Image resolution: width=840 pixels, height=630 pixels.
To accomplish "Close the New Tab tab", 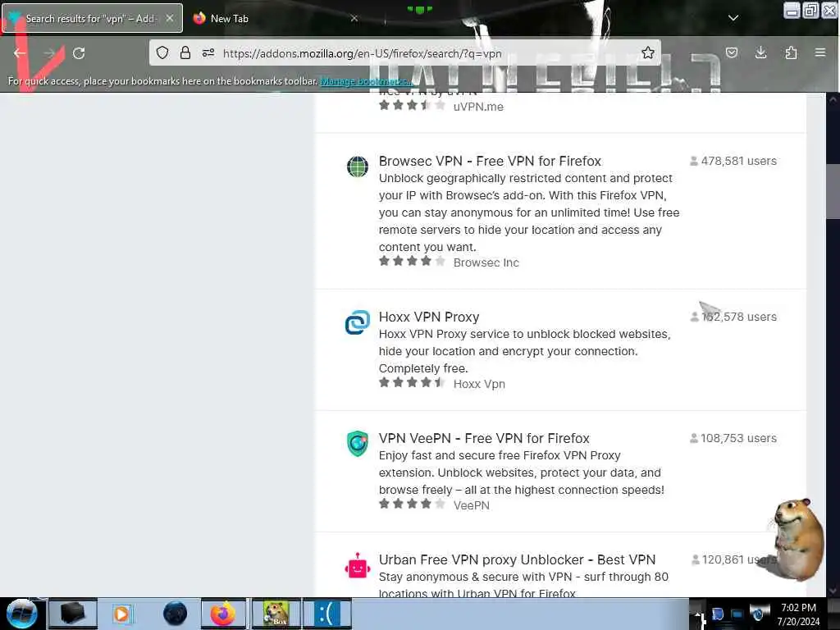I will click(x=354, y=18).
